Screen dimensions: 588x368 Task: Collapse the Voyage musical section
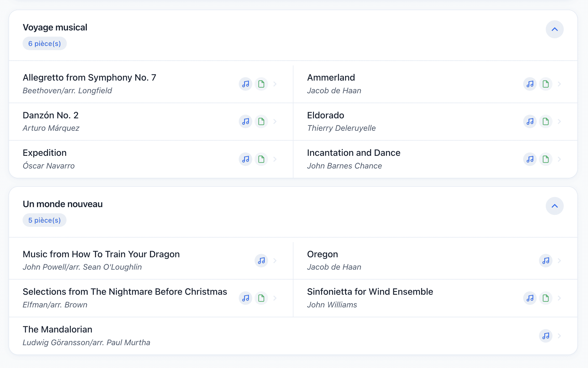pyautogui.click(x=554, y=29)
